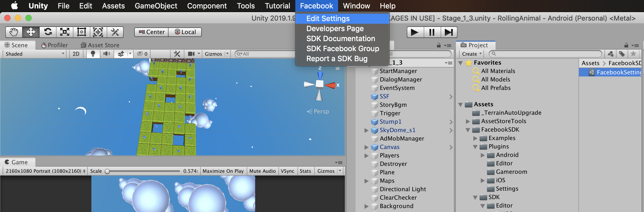Click the Project search field
Image resolution: width=644 pixels, height=212 pixels.
(x=545, y=54)
